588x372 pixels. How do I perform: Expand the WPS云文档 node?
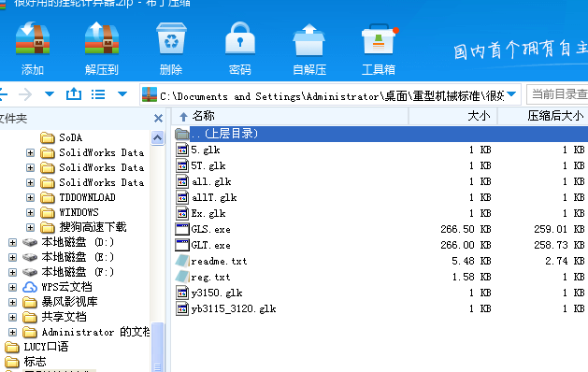[13, 287]
